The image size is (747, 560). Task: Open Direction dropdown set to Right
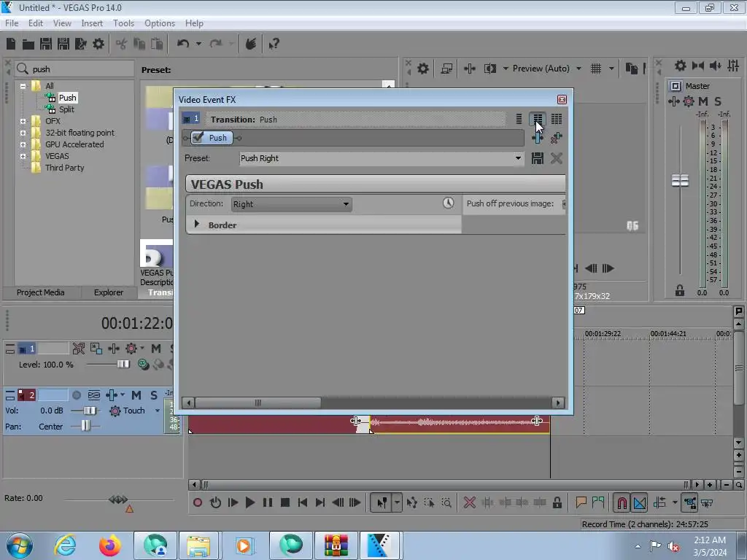[292, 204]
